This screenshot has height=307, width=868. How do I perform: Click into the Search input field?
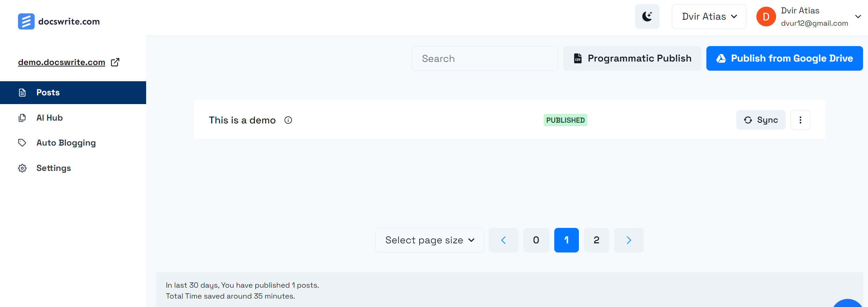(485, 58)
